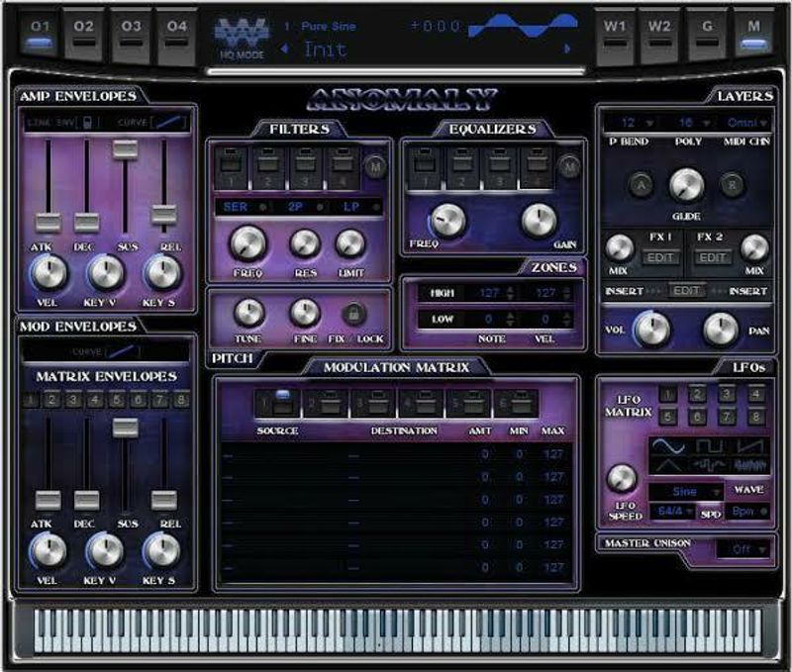The height and width of the screenshot is (672, 792).
Task: Click the round A button beside Glide
Action: pos(641,185)
